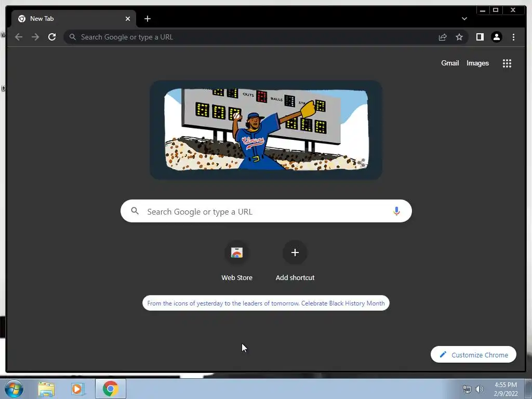Minimize the Chrome window
The height and width of the screenshot is (399, 532).
483,10
